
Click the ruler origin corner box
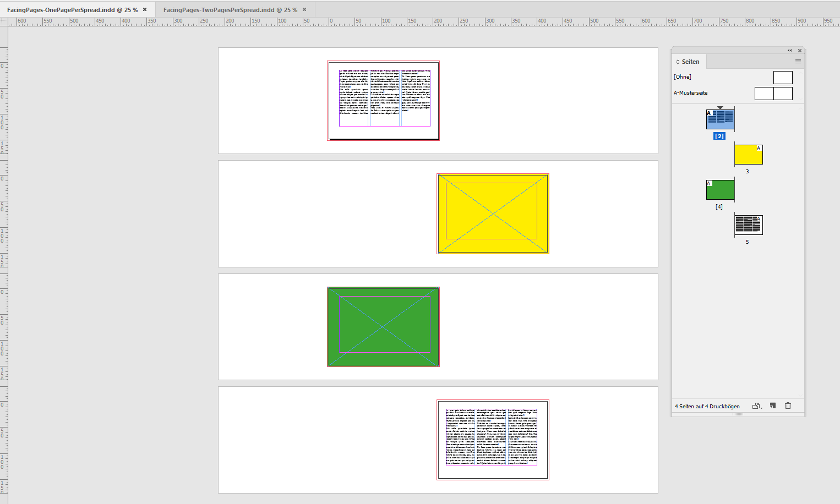pos(4,21)
